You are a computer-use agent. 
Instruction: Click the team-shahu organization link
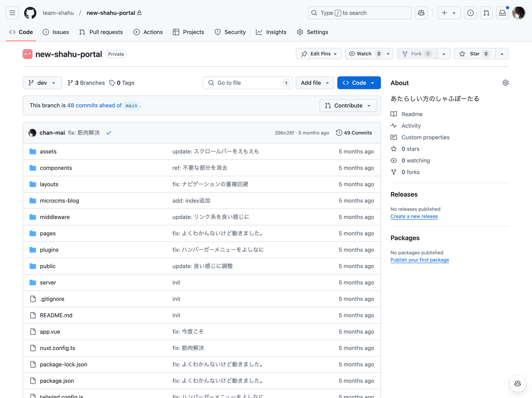tap(58, 13)
